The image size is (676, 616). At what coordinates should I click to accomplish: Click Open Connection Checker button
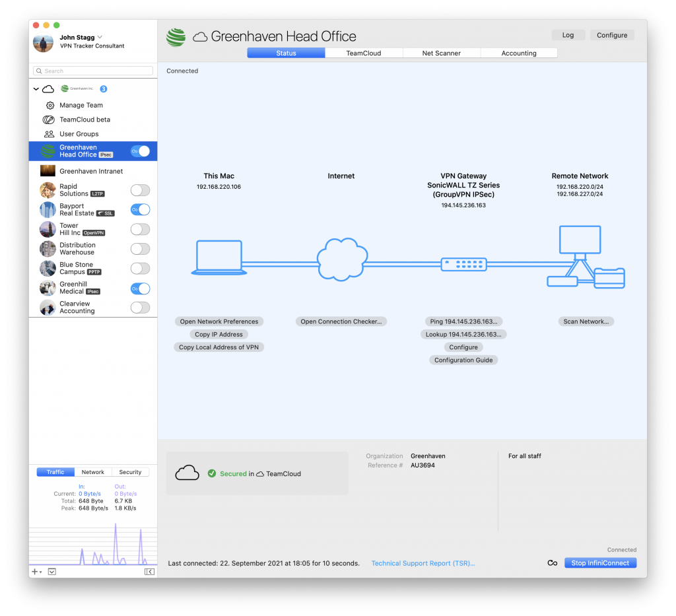click(341, 322)
